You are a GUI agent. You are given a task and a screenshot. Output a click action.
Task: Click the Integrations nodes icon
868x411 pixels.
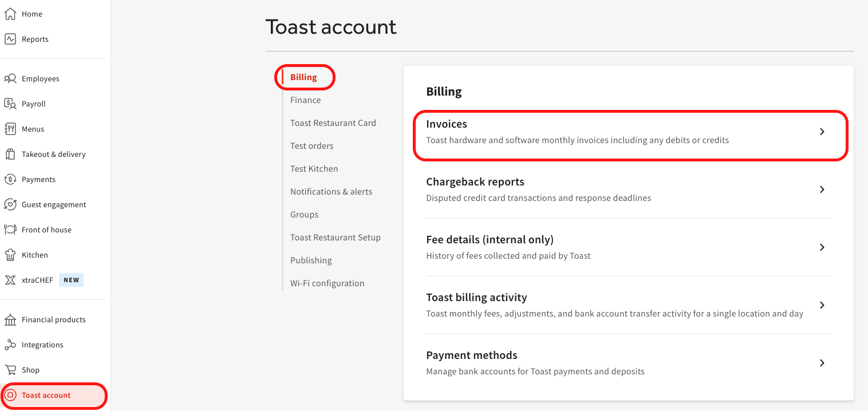point(10,345)
